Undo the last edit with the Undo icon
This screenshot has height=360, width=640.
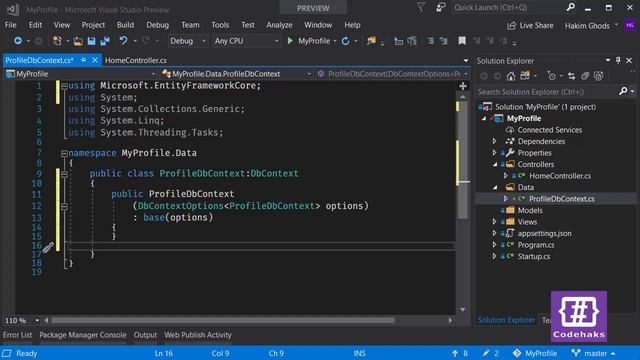pyautogui.click(x=123, y=40)
